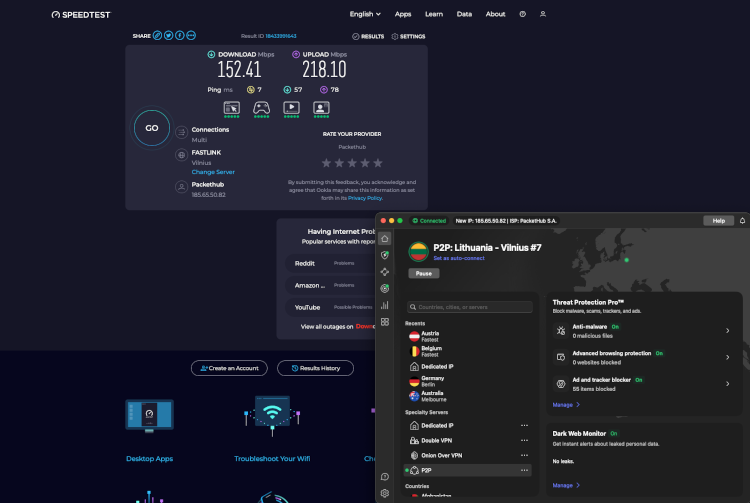This screenshot has width=750, height=503.
Task: Connect to recent Germany Berlin server
Action: (469, 381)
